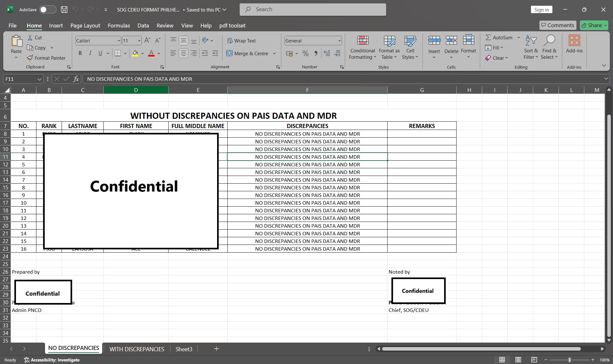Click Decrease Indent icon

[x=205, y=53]
